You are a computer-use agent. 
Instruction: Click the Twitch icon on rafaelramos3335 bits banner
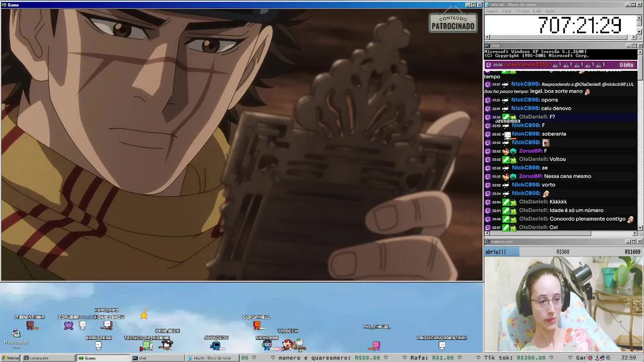click(488, 65)
